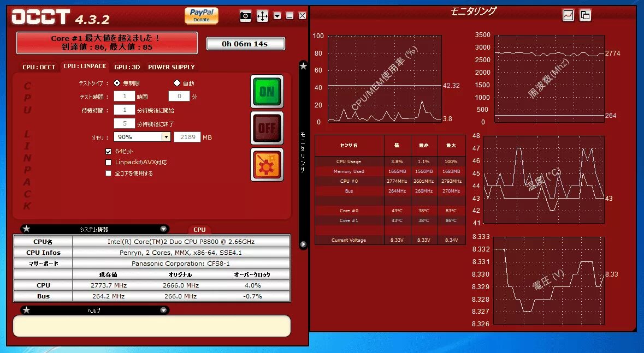Click the Memory Used sensor row
This screenshot has width=644, height=353.
[x=390, y=171]
